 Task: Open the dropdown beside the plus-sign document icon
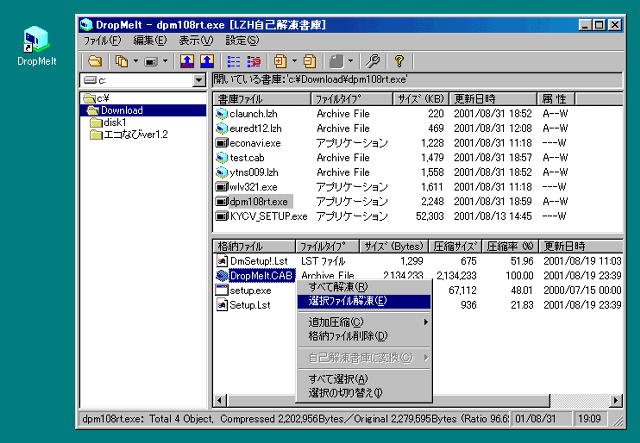click(294, 61)
